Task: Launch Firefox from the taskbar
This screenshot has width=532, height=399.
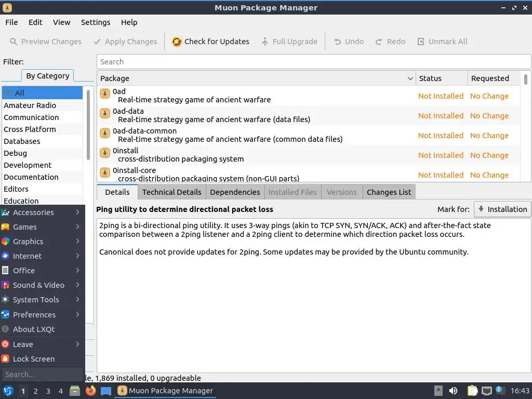Action: pyautogui.click(x=90, y=391)
